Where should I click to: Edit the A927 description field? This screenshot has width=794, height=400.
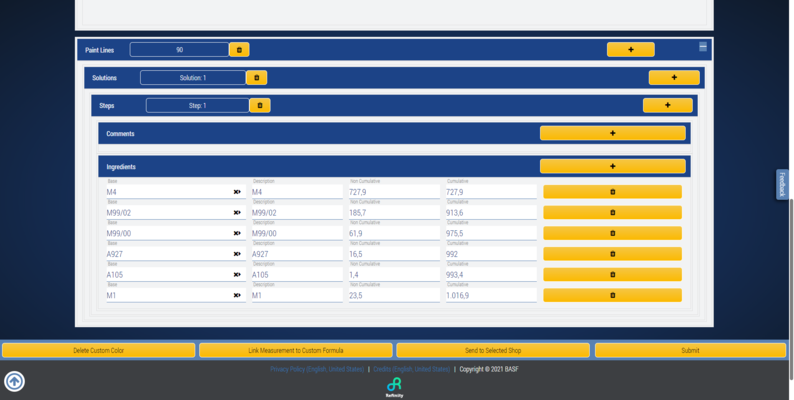coord(297,254)
